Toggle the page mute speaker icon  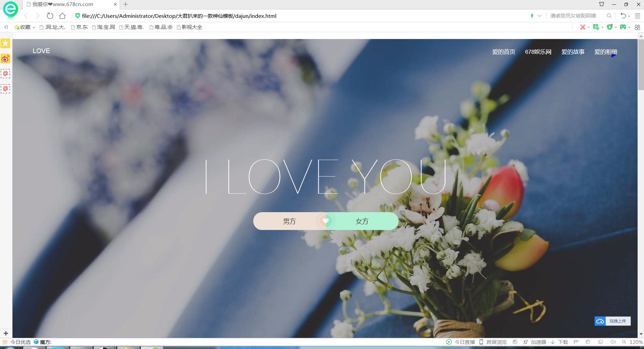(613, 342)
